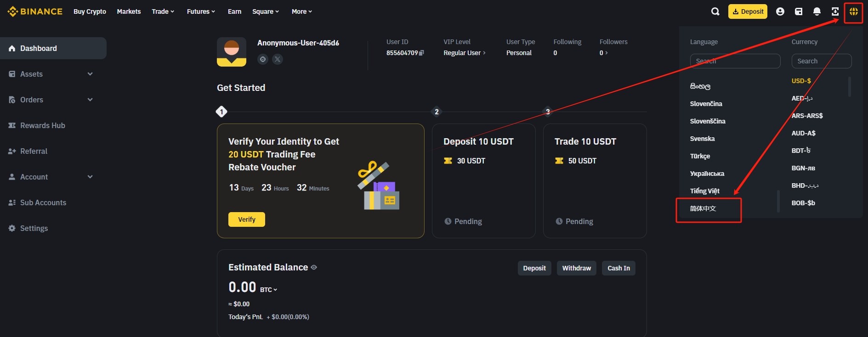Open the profile account icon
Viewport: 868px width, 337px height.
pyautogui.click(x=780, y=11)
